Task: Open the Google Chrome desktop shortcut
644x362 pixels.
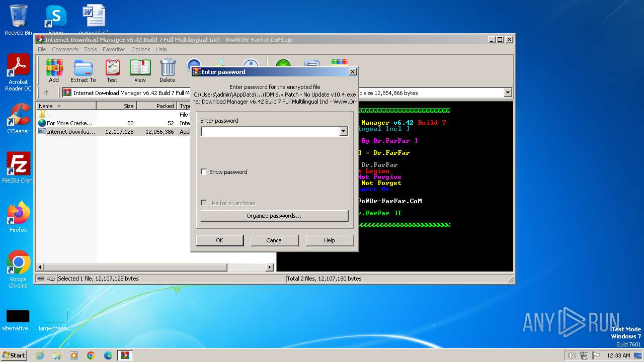Action: pyautogui.click(x=18, y=269)
